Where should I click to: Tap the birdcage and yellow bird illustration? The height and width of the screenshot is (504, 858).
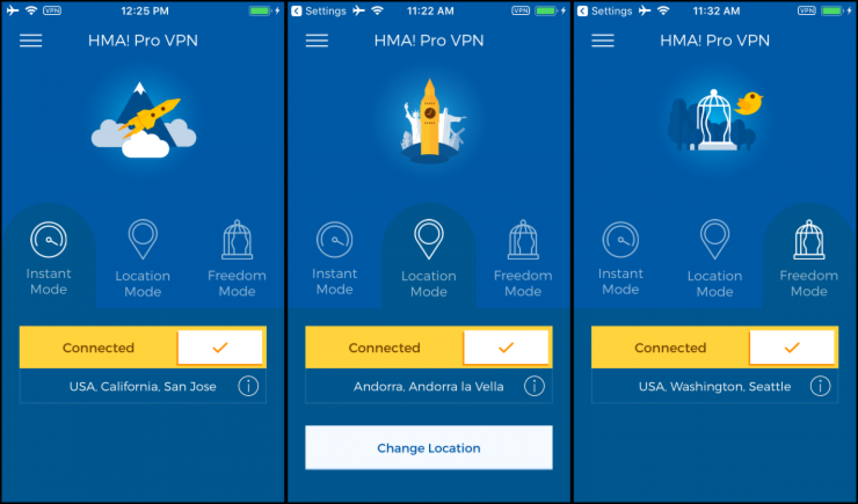716,120
